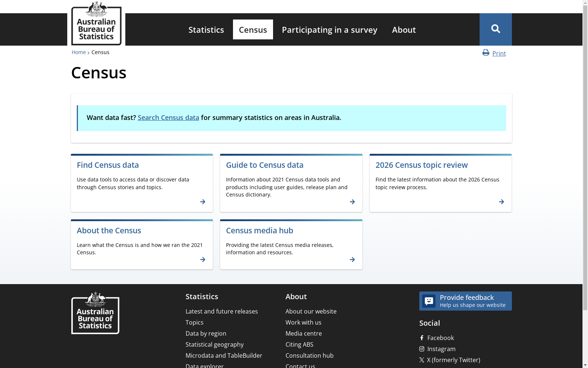Click the printer icon beside Print

(x=486, y=53)
